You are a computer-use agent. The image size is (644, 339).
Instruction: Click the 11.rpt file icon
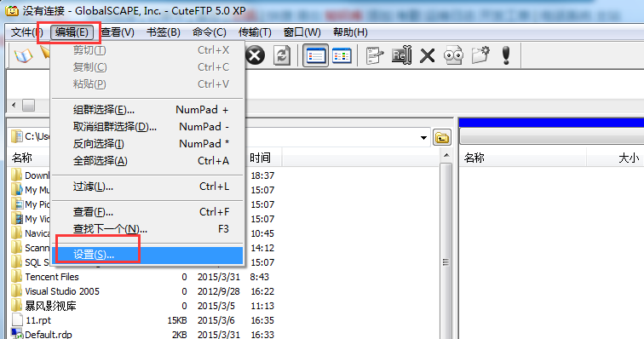(17, 319)
